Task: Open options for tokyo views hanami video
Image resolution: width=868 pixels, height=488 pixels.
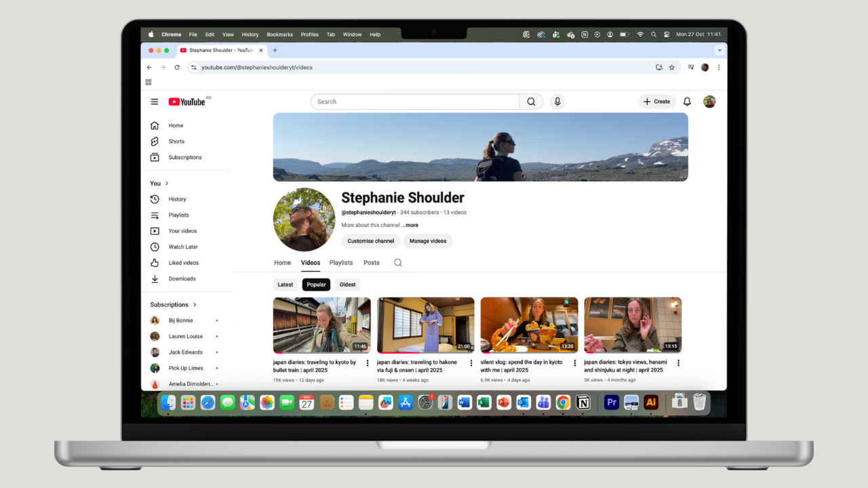Action: pos(678,363)
